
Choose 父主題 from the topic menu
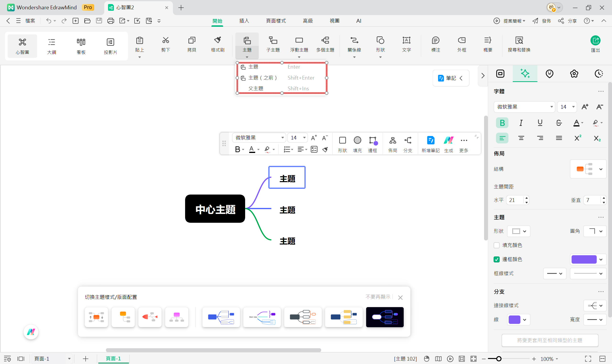[x=256, y=88]
